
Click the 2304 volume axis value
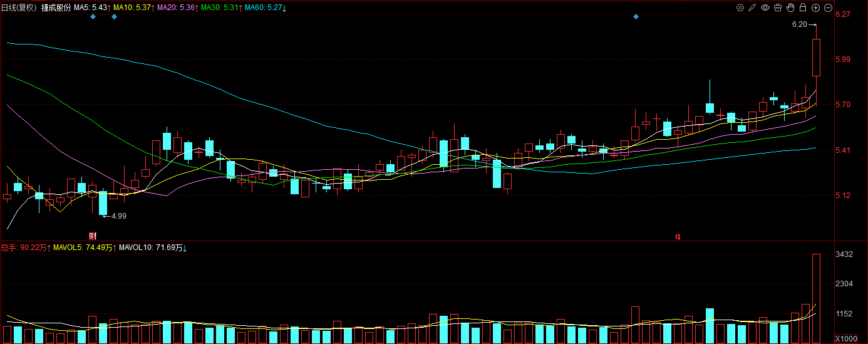[844, 284]
